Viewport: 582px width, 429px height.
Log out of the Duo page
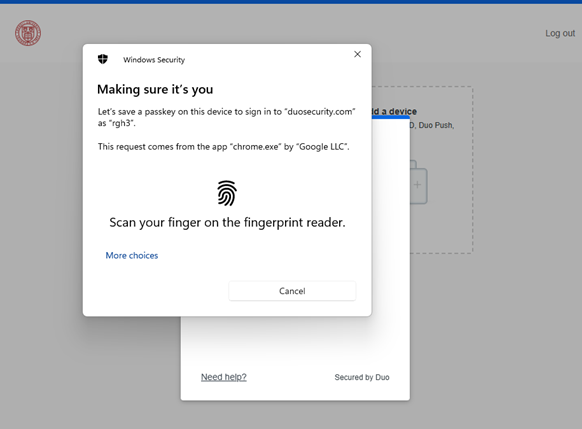pyautogui.click(x=560, y=33)
